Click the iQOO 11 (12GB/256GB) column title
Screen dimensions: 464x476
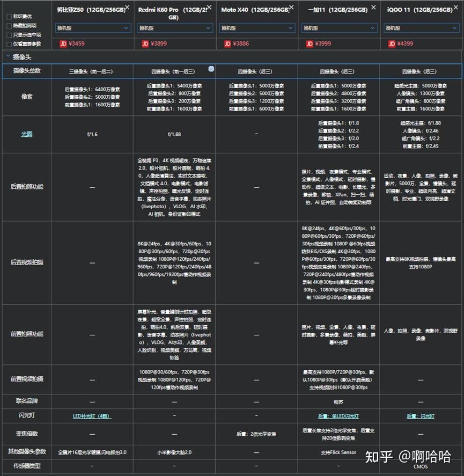(420, 10)
